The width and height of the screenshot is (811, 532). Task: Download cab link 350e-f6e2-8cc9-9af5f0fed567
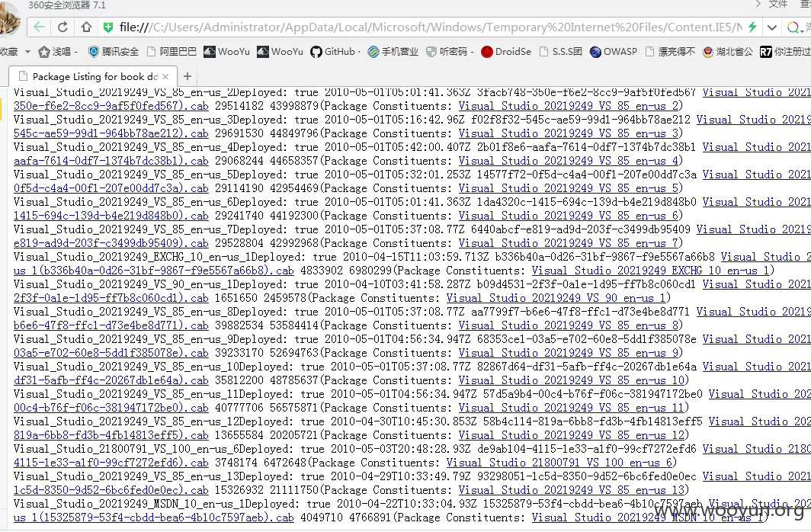point(111,106)
